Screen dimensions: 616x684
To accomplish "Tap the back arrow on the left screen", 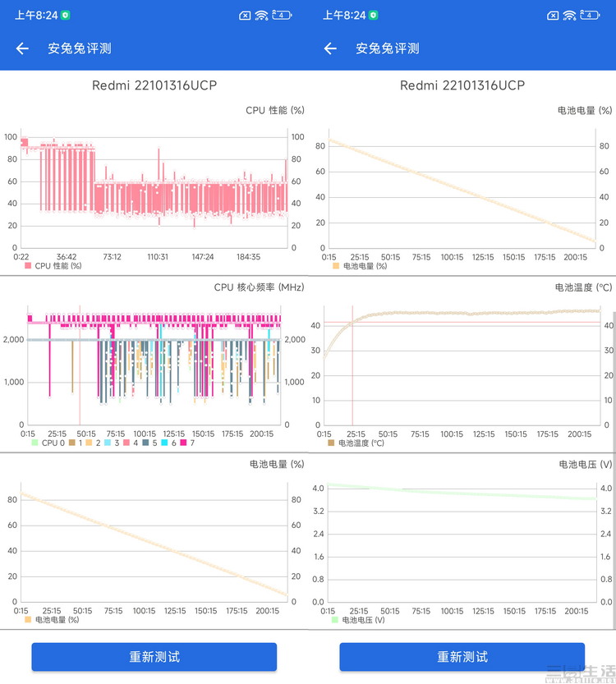I will click(x=22, y=48).
